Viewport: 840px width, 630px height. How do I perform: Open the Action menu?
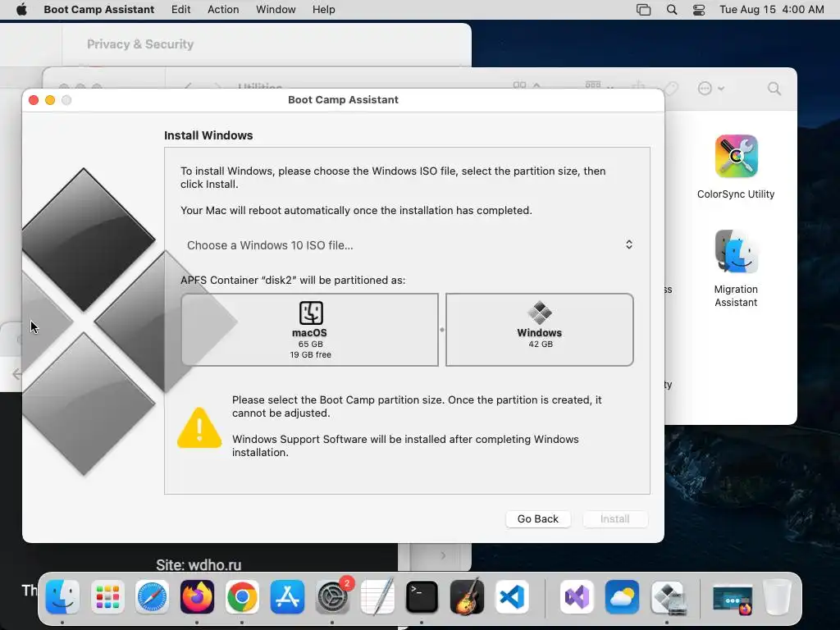(x=223, y=10)
